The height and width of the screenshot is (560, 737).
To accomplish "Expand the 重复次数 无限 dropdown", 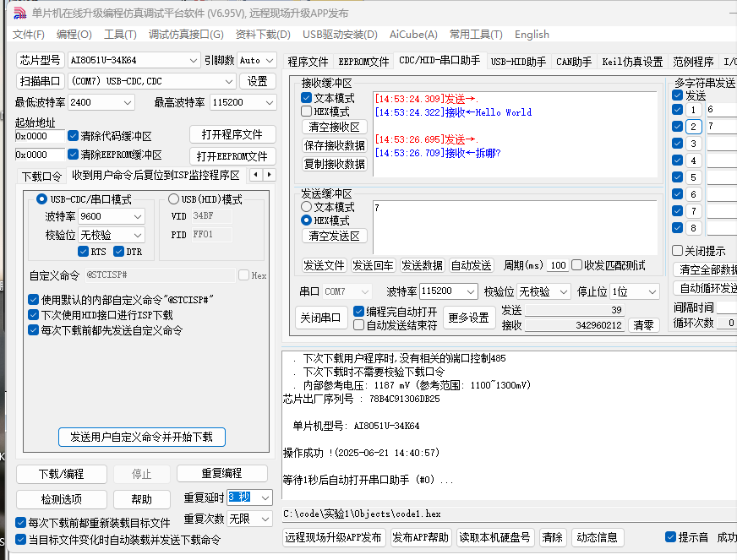I will click(x=265, y=519).
